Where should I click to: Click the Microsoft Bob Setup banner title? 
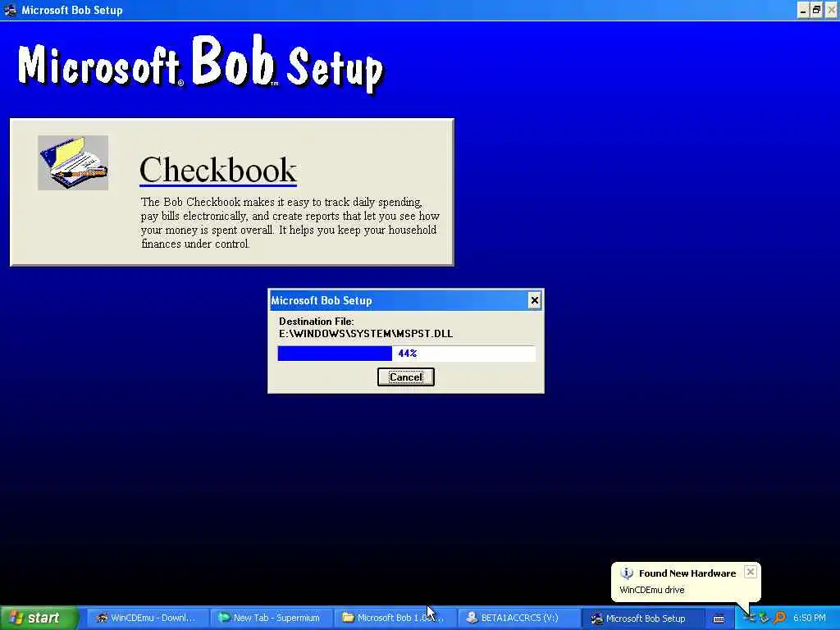click(x=201, y=64)
